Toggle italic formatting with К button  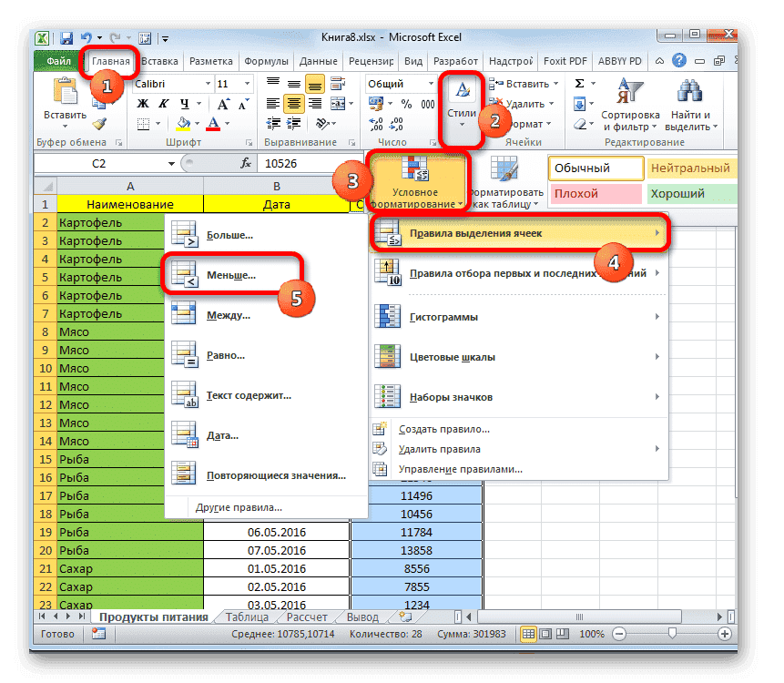click(x=162, y=103)
